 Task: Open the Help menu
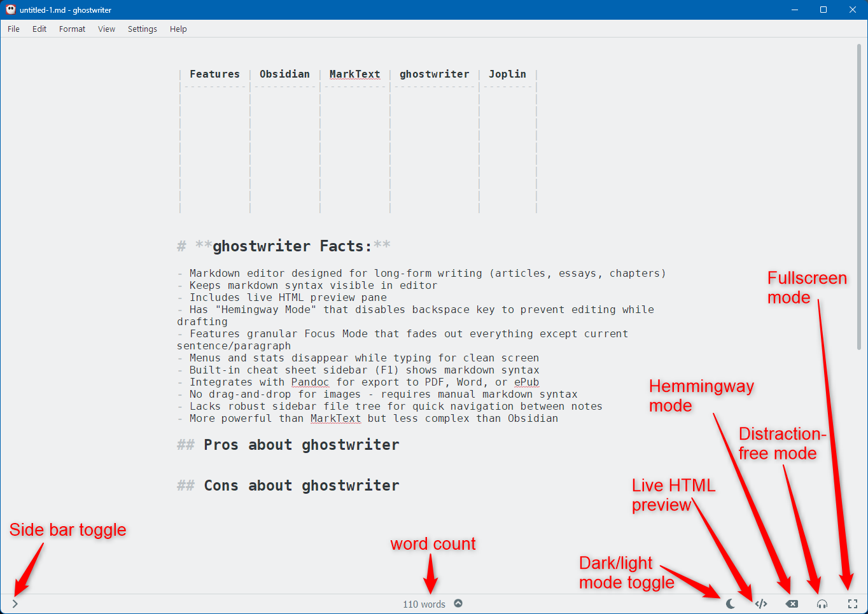178,29
